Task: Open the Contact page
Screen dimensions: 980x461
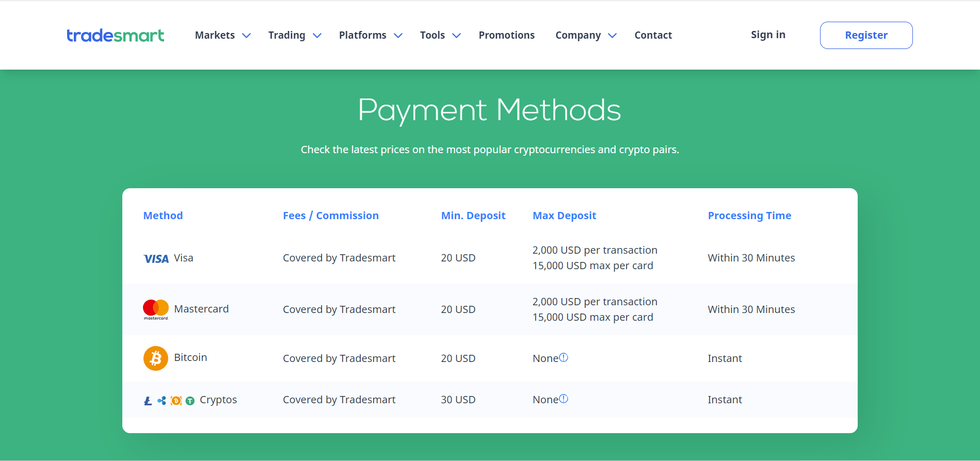Action: tap(653, 35)
